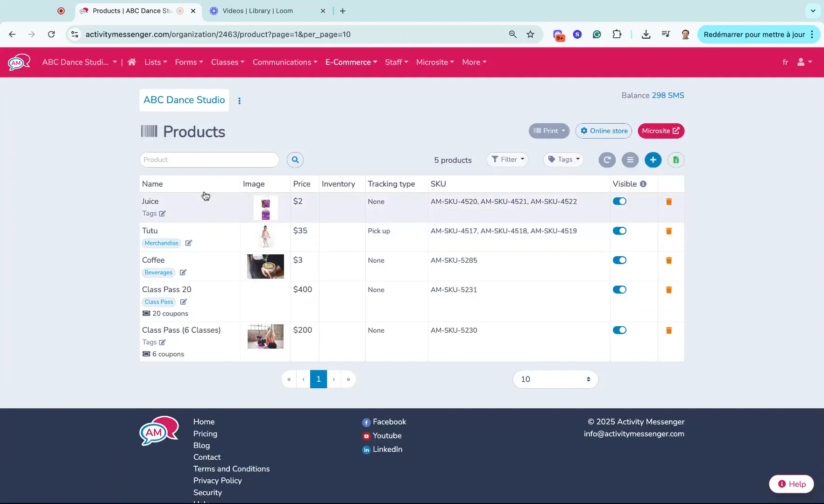This screenshot has height=504, width=824.
Task: Open the E-Commerce menu
Action: click(351, 62)
